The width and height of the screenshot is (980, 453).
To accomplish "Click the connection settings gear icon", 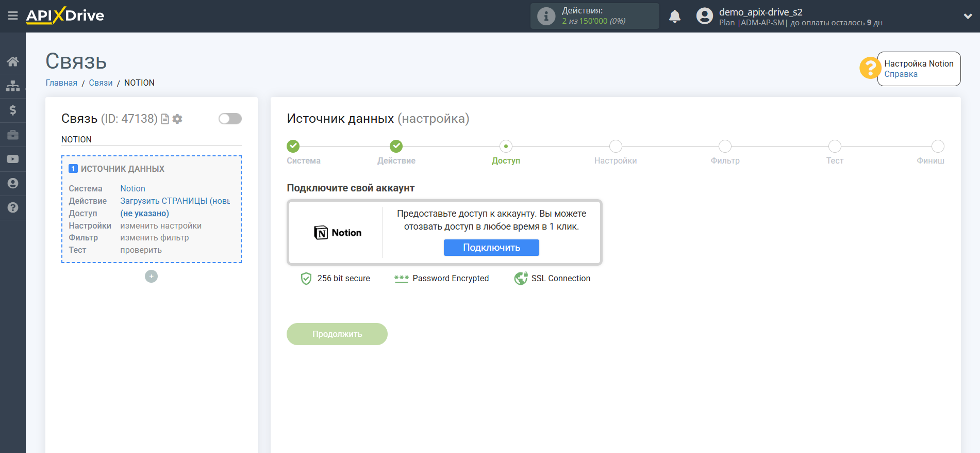I will click(177, 119).
